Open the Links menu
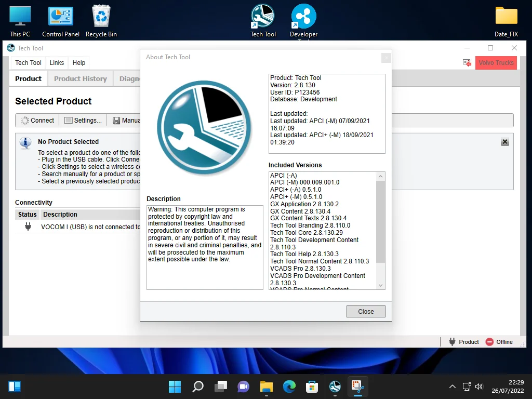This screenshot has width=532, height=399. [57, 63]
